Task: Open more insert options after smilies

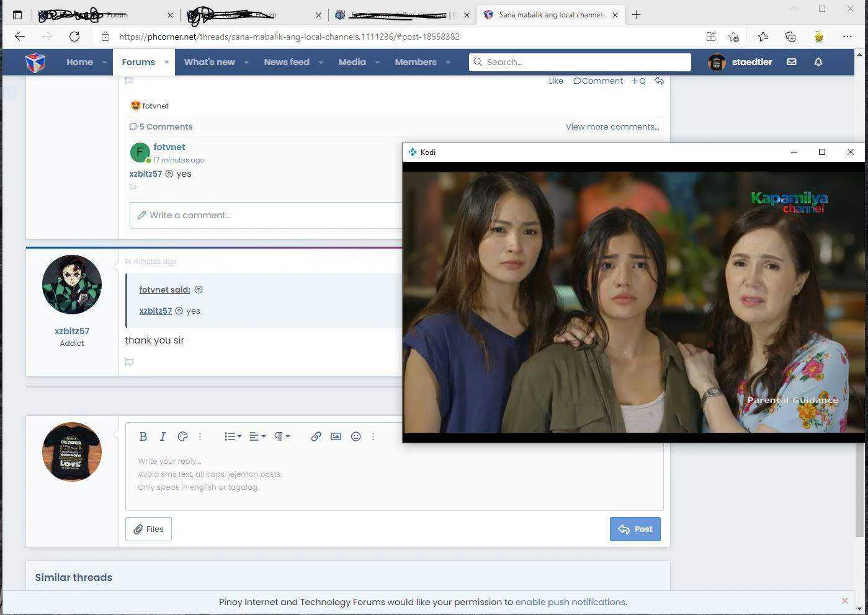Action: (x=373, y=436)
